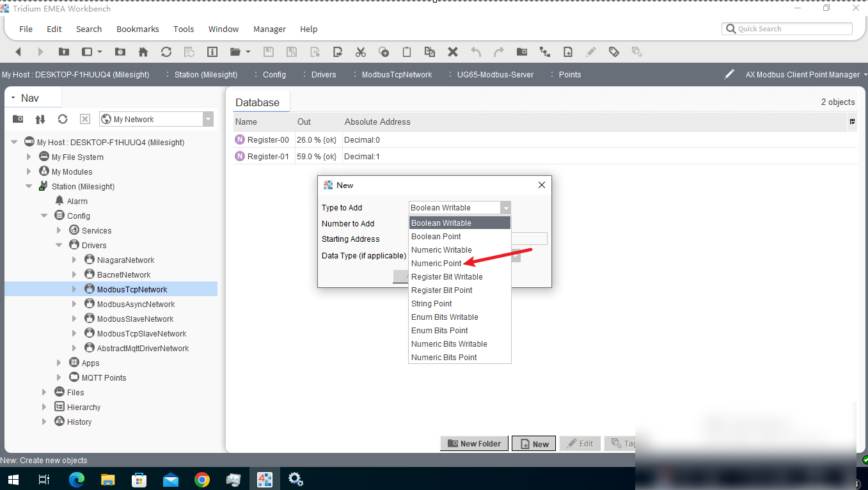This screenshot has width=868, height=490.
Task: Click the table column options icon
Action: pos(852,122)
